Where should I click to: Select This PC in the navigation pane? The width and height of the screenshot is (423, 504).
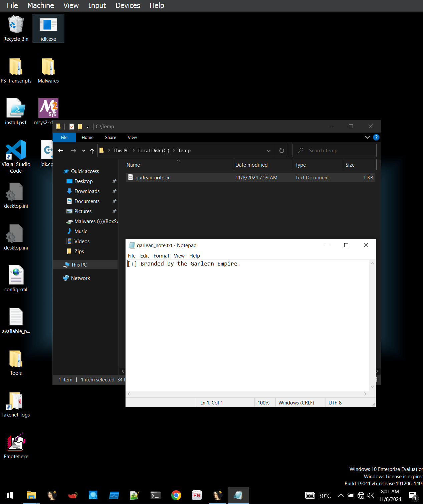pos(85,265)
